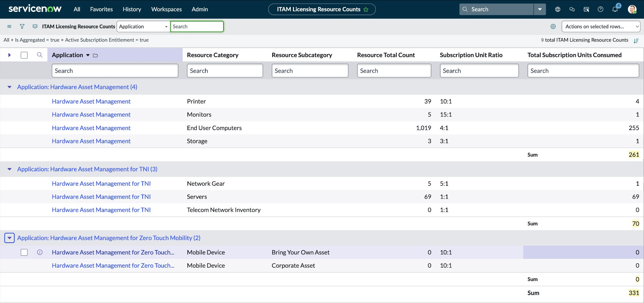Sort by Total Subscription Units Consumed header

[574, 55]
